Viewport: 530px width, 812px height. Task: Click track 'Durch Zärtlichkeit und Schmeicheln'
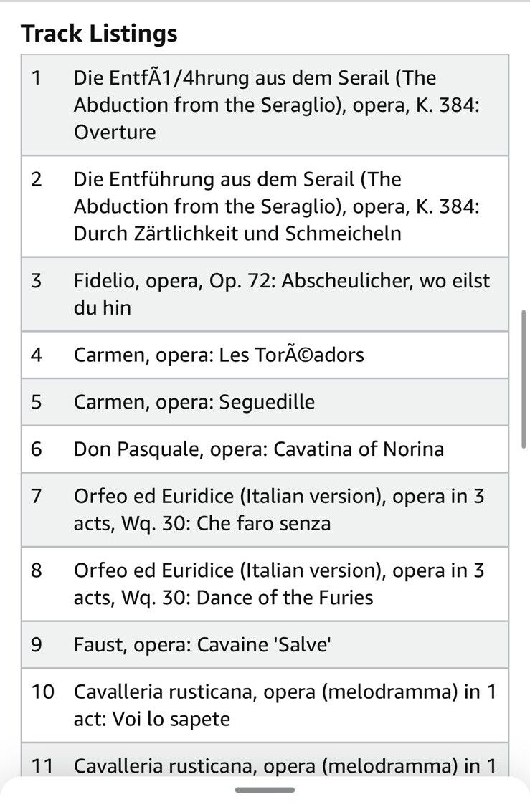(276, 206)
